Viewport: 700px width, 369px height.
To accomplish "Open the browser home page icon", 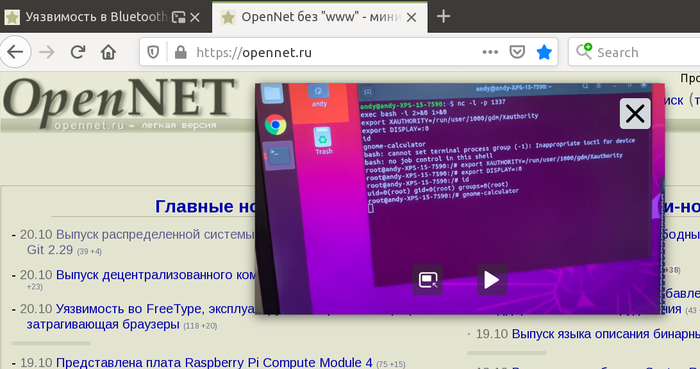I will (x=108, y=52).
